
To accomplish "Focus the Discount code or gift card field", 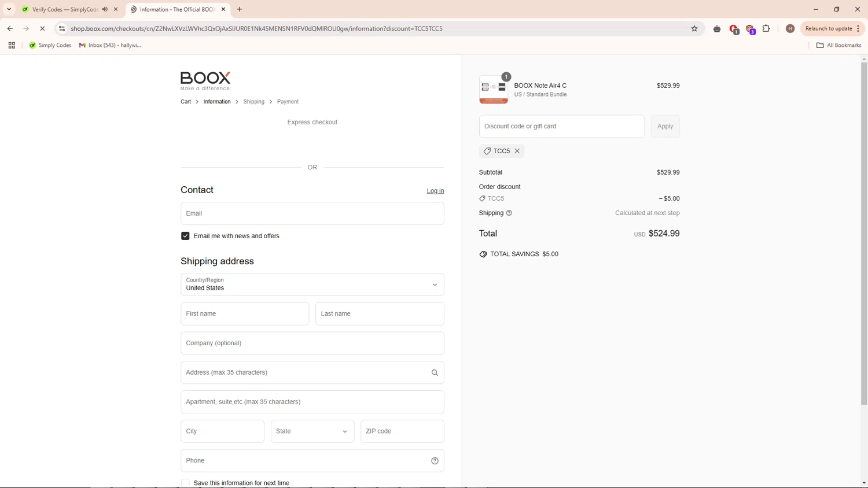I will [x=561, y=126].
